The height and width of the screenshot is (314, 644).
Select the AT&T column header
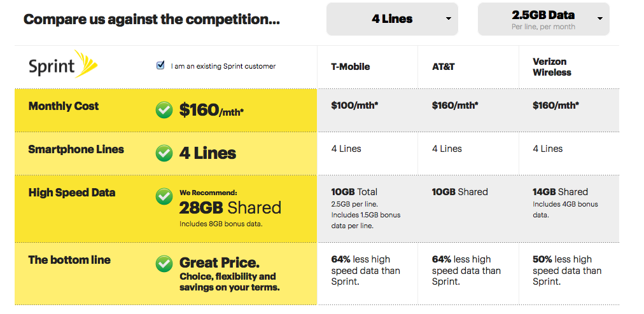point(444,67)
